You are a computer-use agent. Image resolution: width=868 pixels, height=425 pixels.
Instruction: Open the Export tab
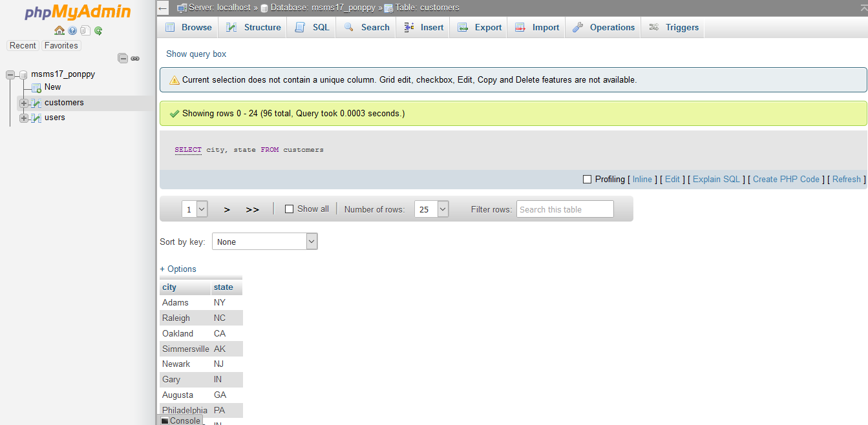[480, 27]
